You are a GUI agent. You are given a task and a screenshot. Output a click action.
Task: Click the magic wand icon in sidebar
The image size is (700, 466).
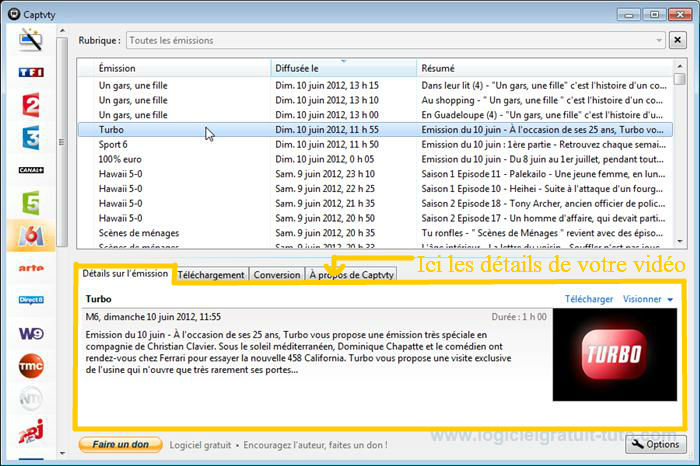pos(31,40)
